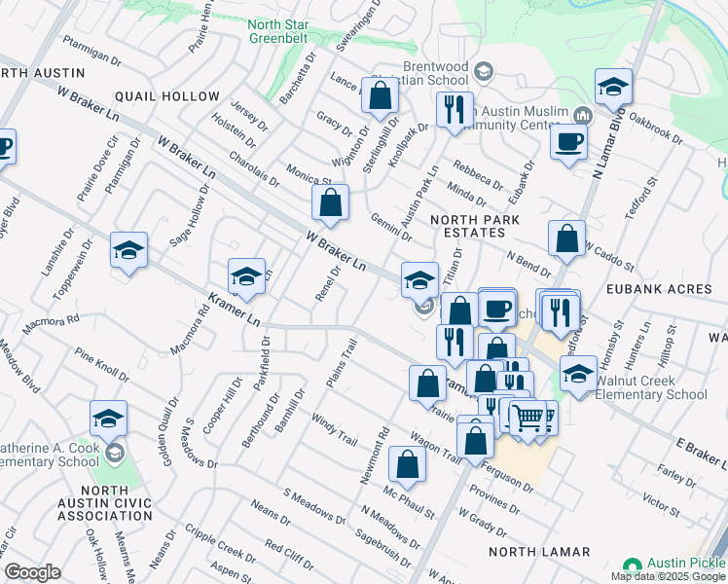The image size is (728, 584).
Task: Click the Austin Park Ln street label
Action: point(419,197)
